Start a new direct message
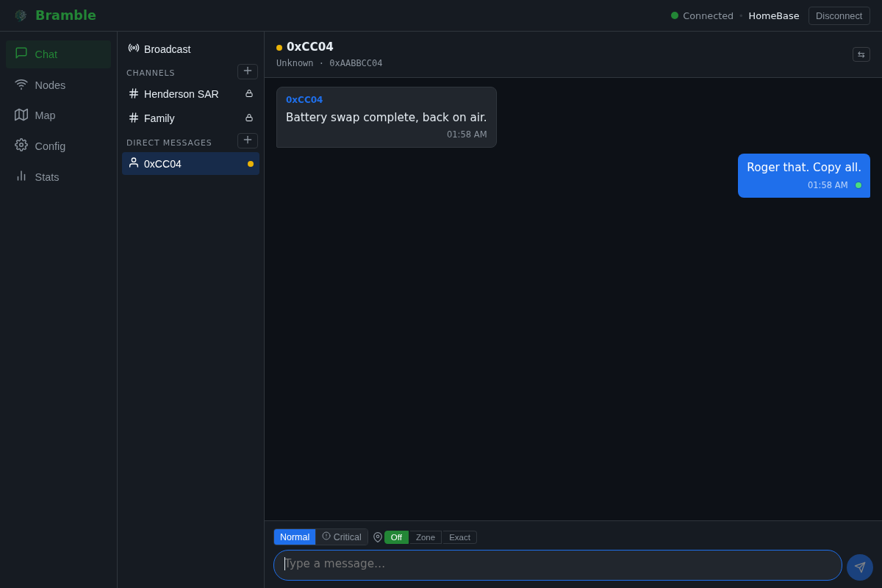 248,140
